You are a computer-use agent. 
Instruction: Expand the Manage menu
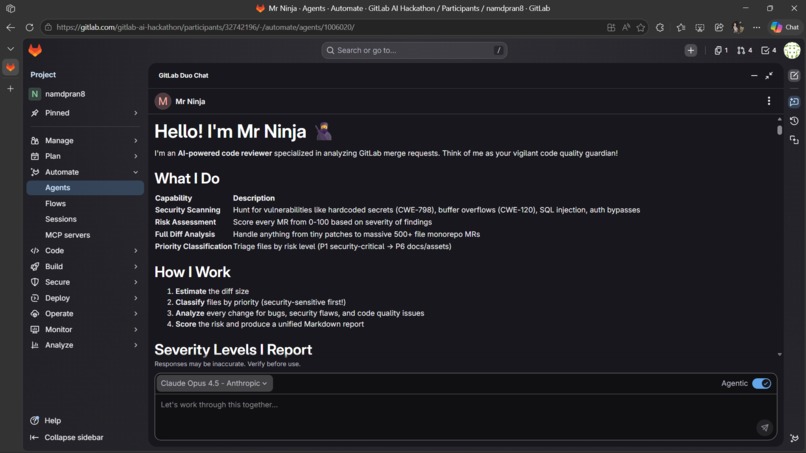point(85,140)
